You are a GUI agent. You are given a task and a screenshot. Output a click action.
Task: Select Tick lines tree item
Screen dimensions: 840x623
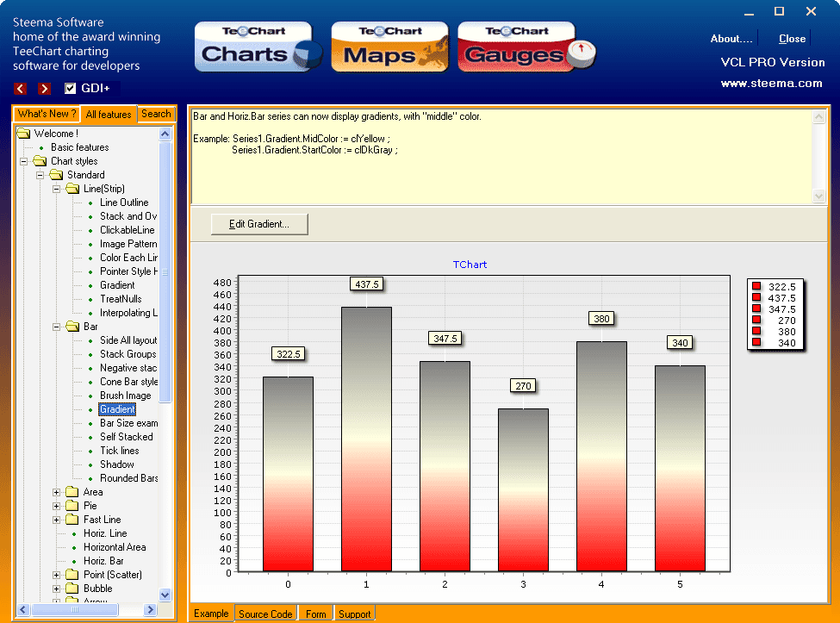[x=120, y=451]
